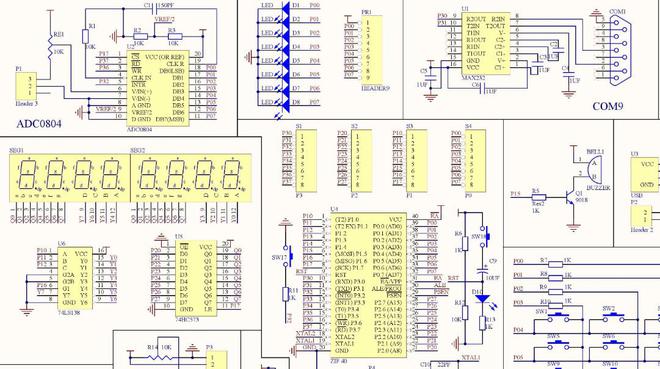Select resistor R11 below SW17
Screen dimensions: 660x369
click(286, 294)
